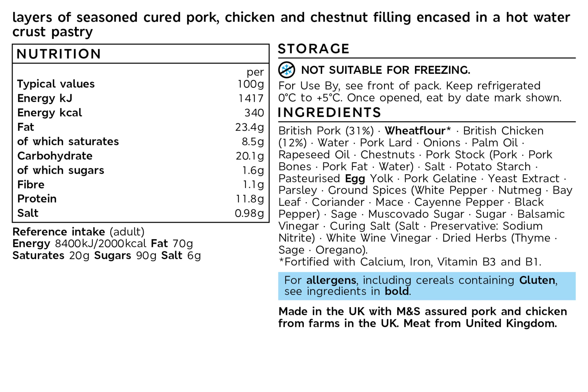Click the Carbohydrate row label
Image resolution: width=588 pixels, height=392 pixels.
click(x=55, y=156)
